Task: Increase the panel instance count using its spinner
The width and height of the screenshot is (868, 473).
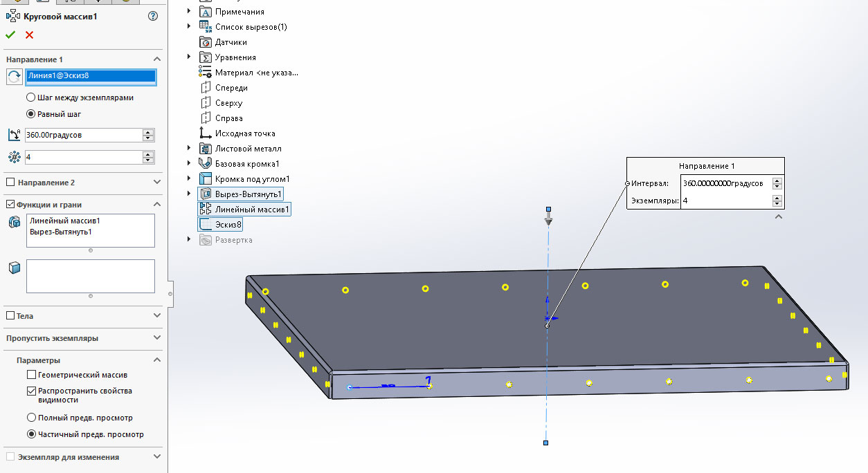Action: 148,154
